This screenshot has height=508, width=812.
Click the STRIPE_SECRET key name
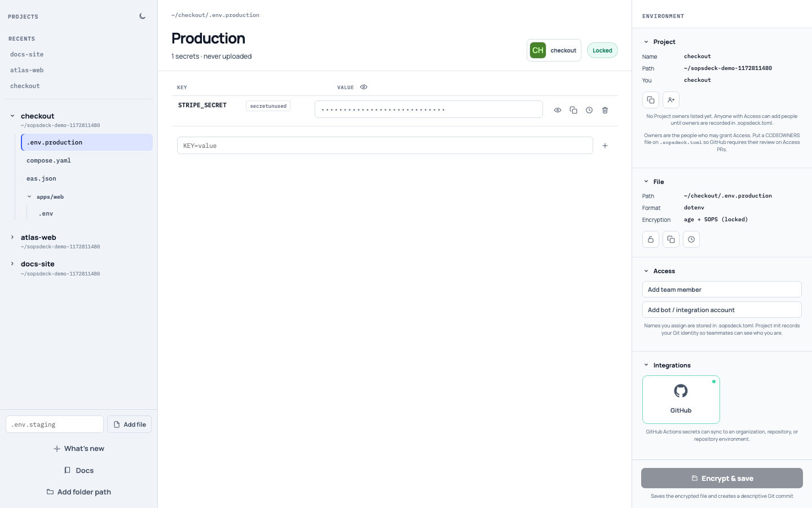pos(202,106)
